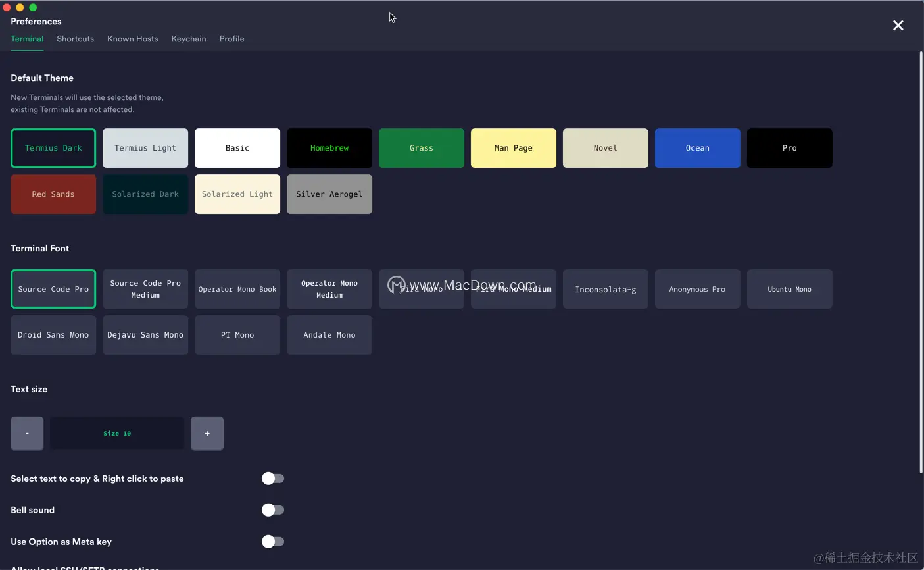Pick the PT Mono font
Screen dimensions: 924x570
pos(237,335)
